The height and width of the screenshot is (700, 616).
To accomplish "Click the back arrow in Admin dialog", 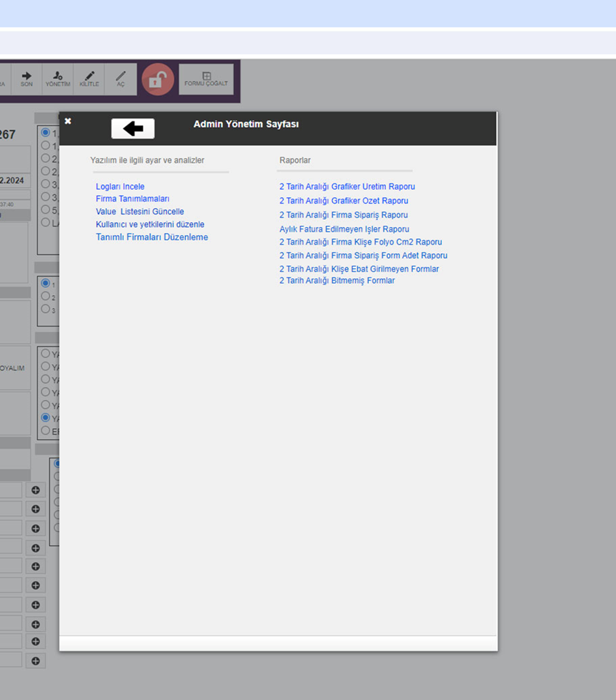I will click(133, 129).
